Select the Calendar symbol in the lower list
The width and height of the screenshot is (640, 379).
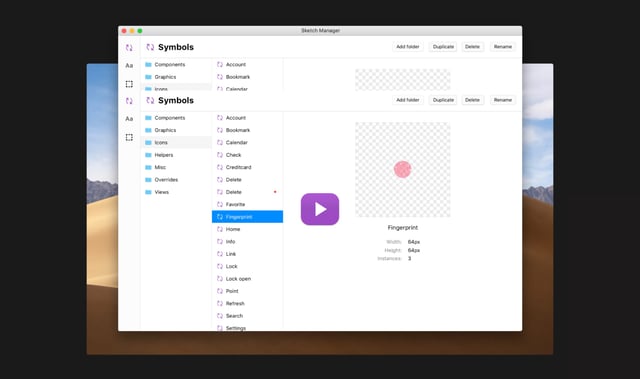click(x=247, y=142)
